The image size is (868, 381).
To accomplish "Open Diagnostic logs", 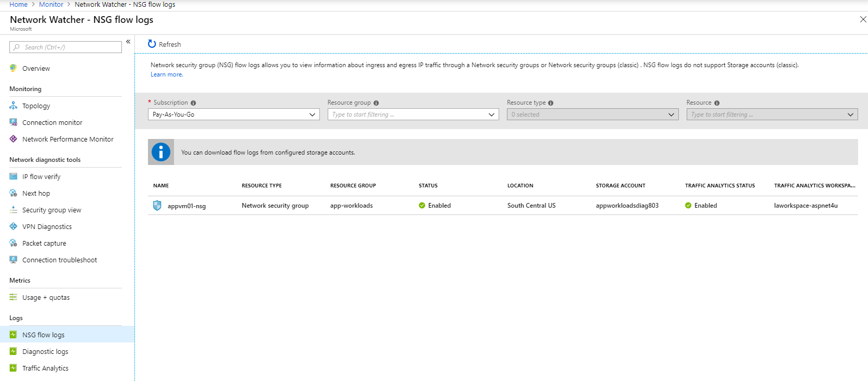I will coord(45,351).
